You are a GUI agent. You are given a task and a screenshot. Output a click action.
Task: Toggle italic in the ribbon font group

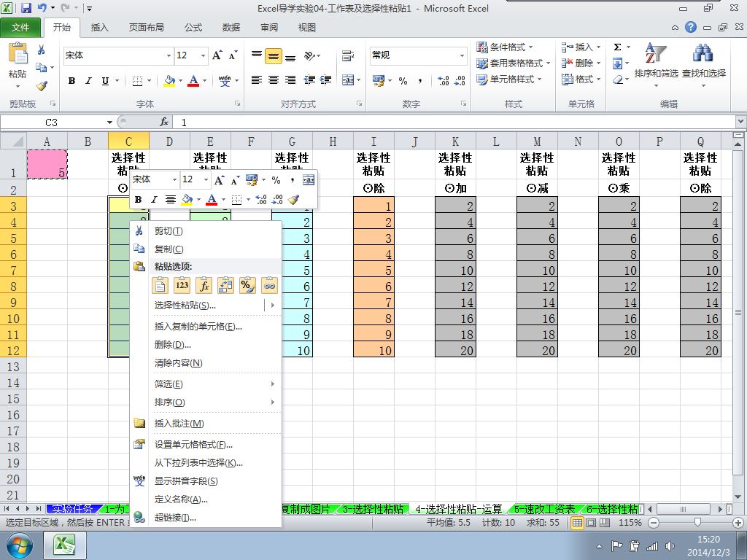point(88,81)
